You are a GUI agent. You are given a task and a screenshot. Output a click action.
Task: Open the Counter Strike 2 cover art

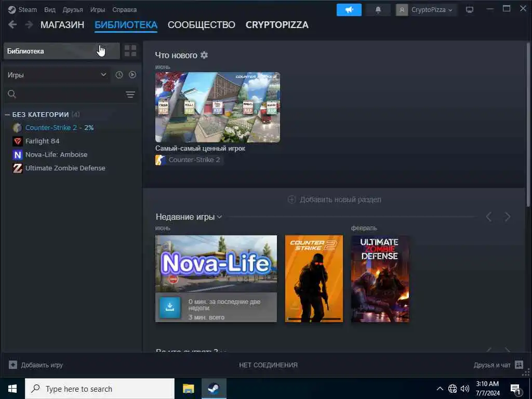[x=314, y=278]
